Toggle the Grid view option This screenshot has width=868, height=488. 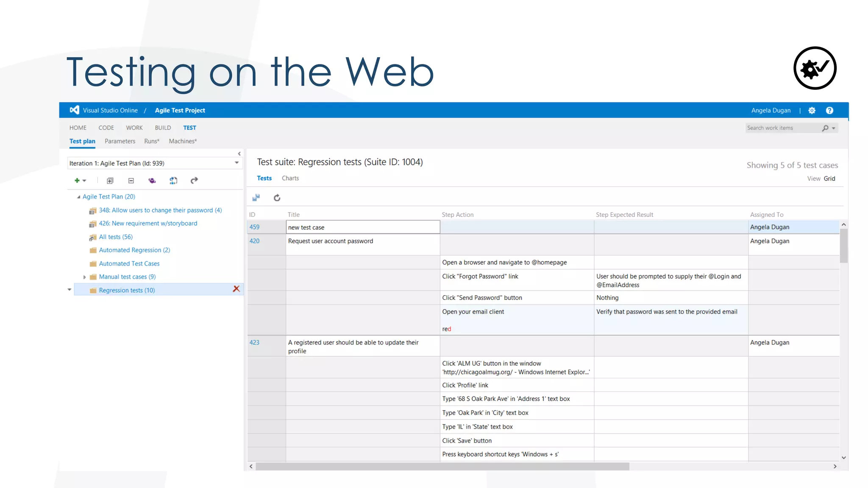click(829, 179)
